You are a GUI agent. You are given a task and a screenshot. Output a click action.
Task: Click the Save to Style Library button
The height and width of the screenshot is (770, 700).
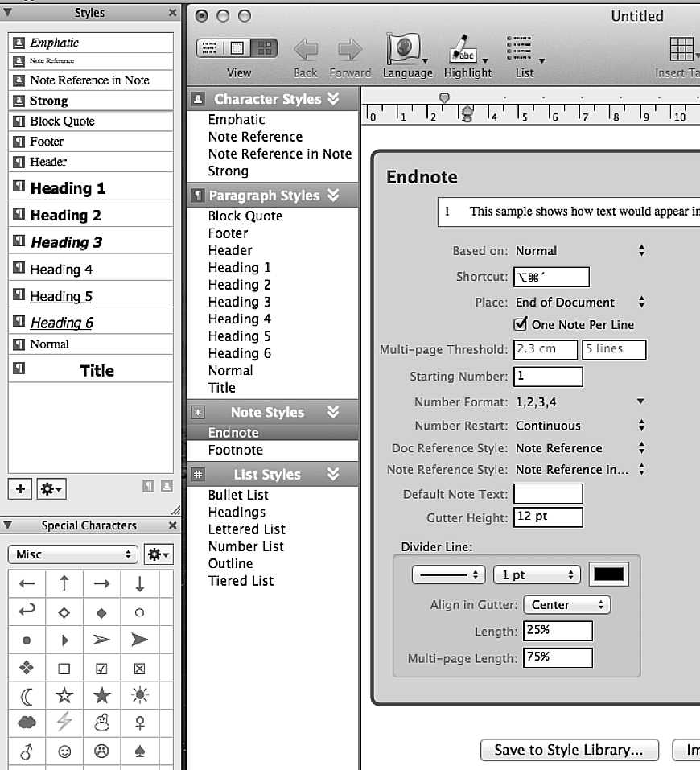pos(569,750)
